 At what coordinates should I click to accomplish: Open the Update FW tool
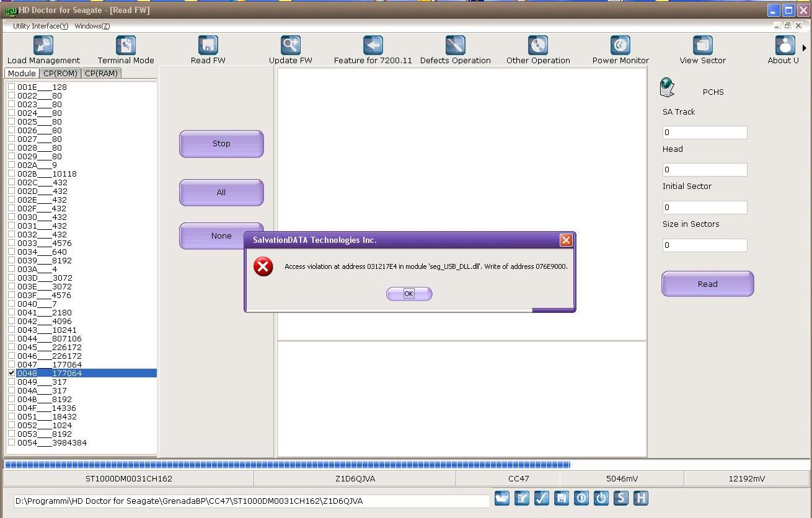click(291, 50)
